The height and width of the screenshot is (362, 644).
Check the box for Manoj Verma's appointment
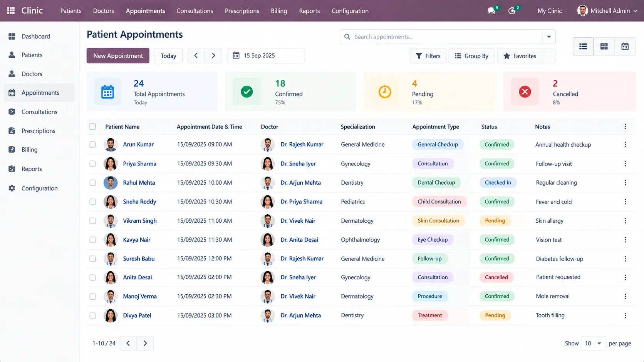click(93, 297)
